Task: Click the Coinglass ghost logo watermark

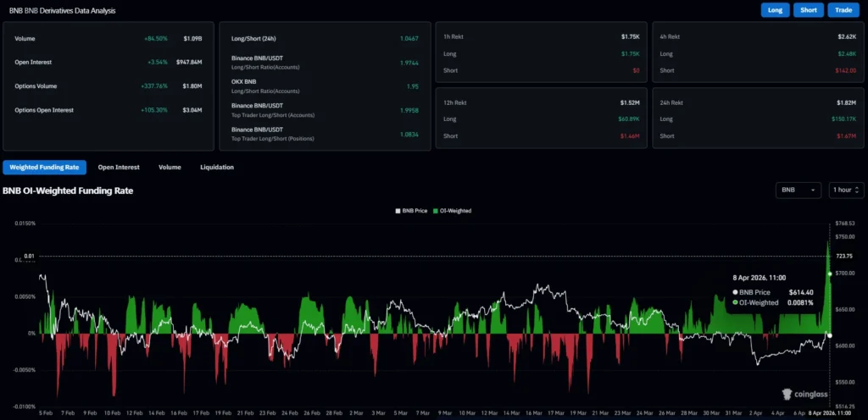Action: 787,394
